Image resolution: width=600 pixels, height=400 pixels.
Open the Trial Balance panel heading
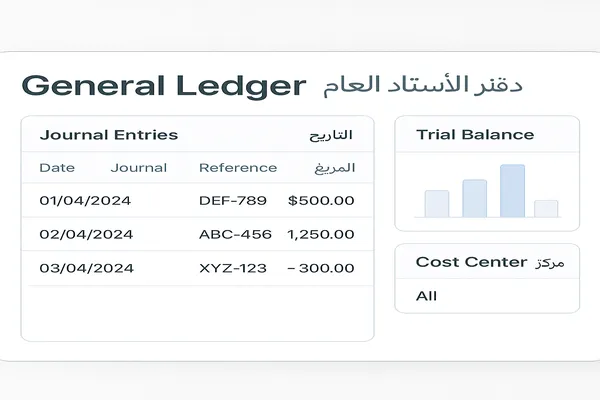(x=475, y=135)
